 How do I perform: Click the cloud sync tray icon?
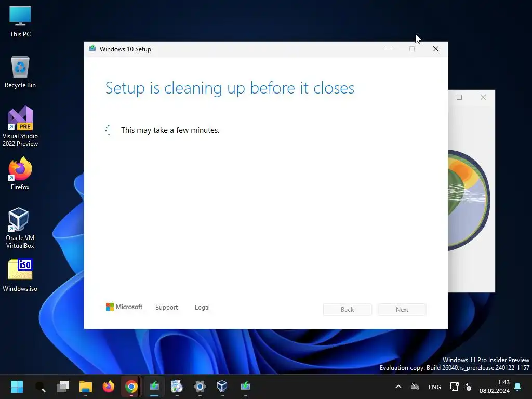pos(415,387)
